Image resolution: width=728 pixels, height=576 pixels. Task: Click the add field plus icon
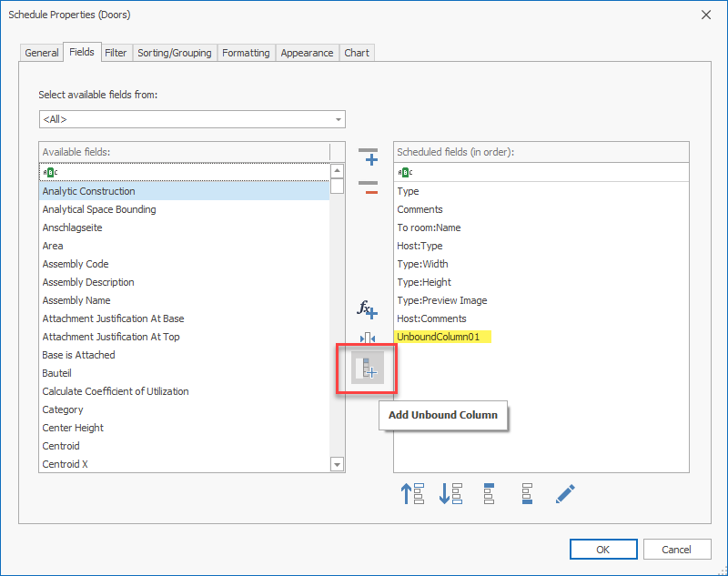click(369, 157)
